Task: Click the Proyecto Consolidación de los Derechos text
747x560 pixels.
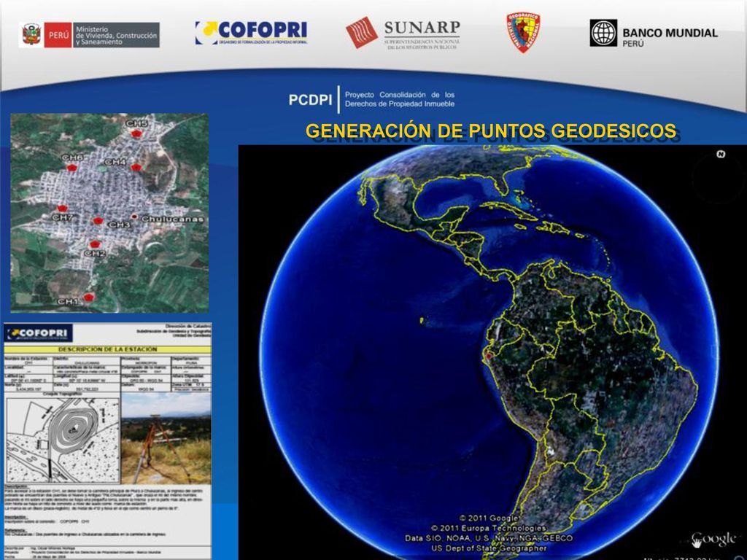Action: (x=400, y=99)
